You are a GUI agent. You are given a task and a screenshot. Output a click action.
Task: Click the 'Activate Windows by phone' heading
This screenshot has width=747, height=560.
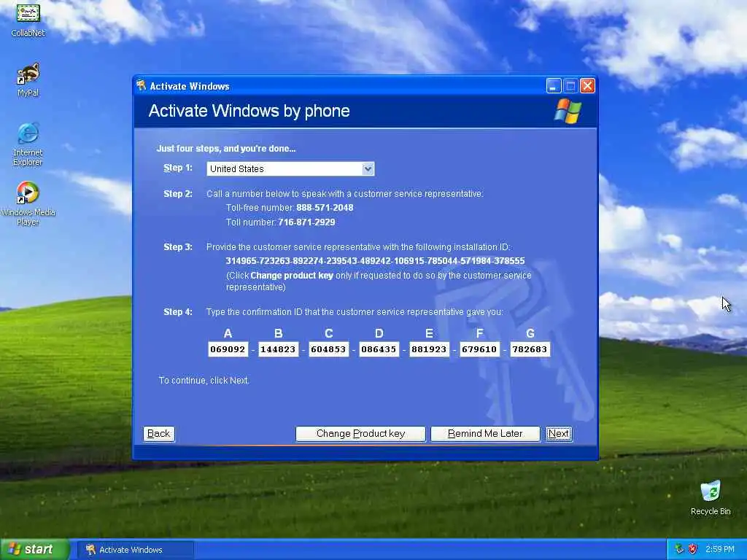click(x=249, y=111)
